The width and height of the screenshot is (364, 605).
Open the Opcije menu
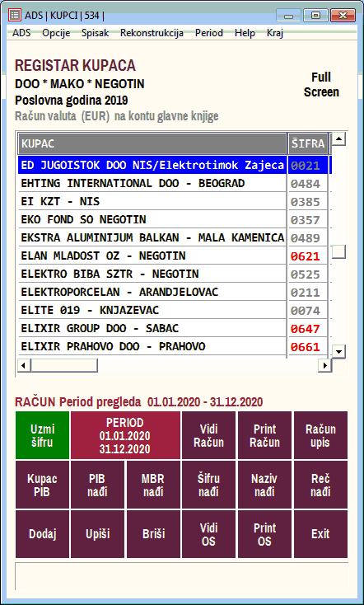tap(56, 33)
